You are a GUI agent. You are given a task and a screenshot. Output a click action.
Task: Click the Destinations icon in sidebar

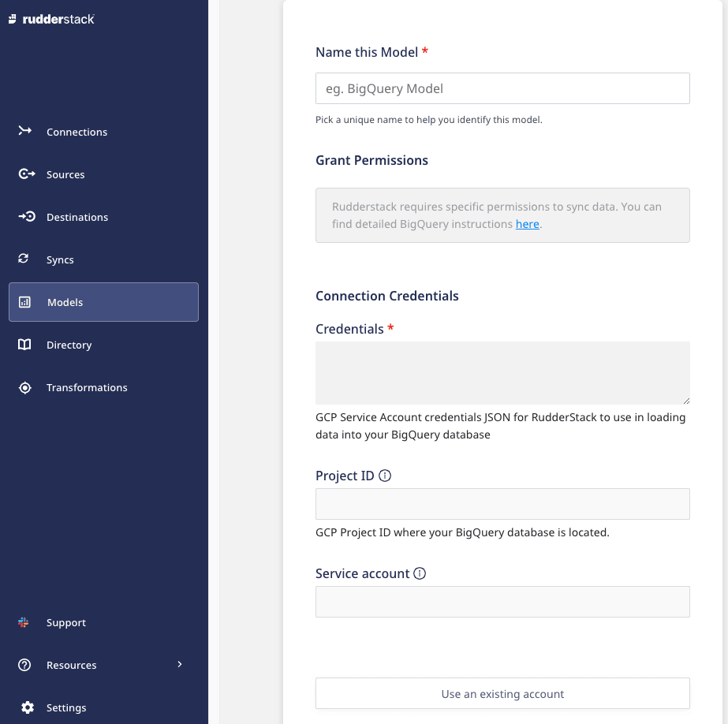point(26,217)
